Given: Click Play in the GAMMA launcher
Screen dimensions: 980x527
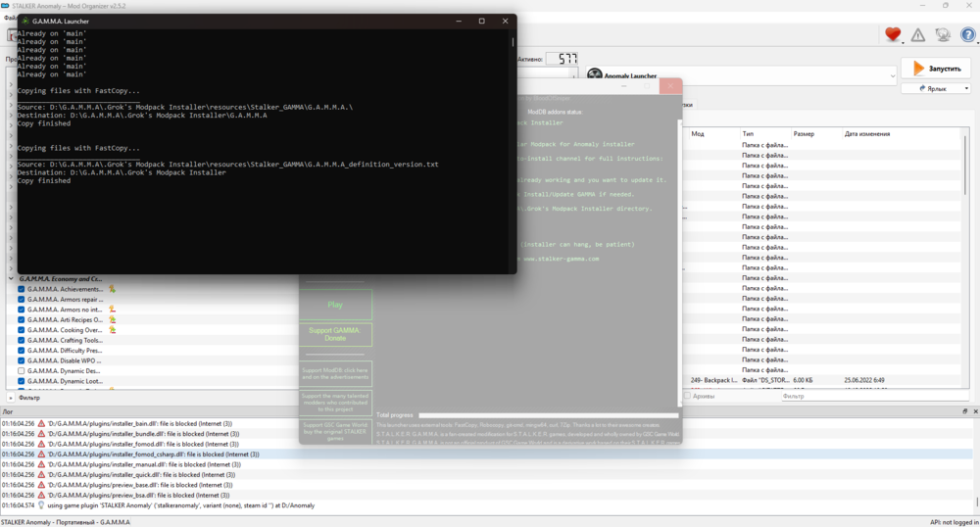Looking at the screenshot, I should click(x=335, y=305).
